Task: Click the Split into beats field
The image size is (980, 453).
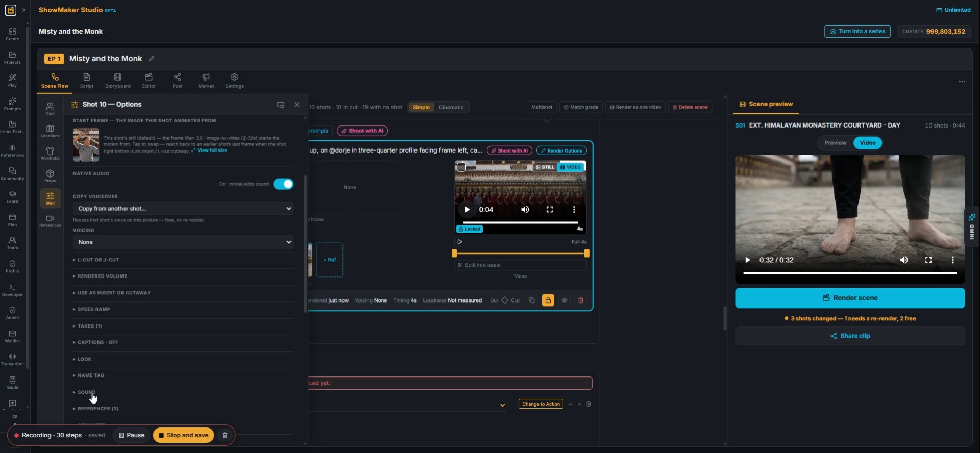Action: pos(520,265)
